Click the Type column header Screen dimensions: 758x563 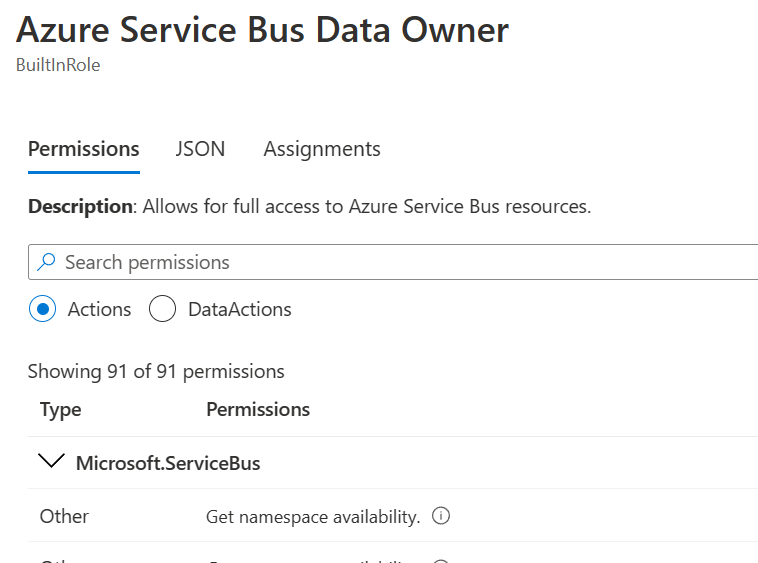[60, 409]
